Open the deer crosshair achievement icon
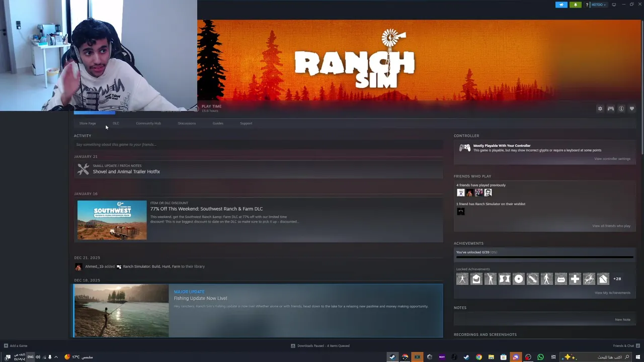Viewport: 644px width, 362px height. pyautogui.click(x=589, y=279)
